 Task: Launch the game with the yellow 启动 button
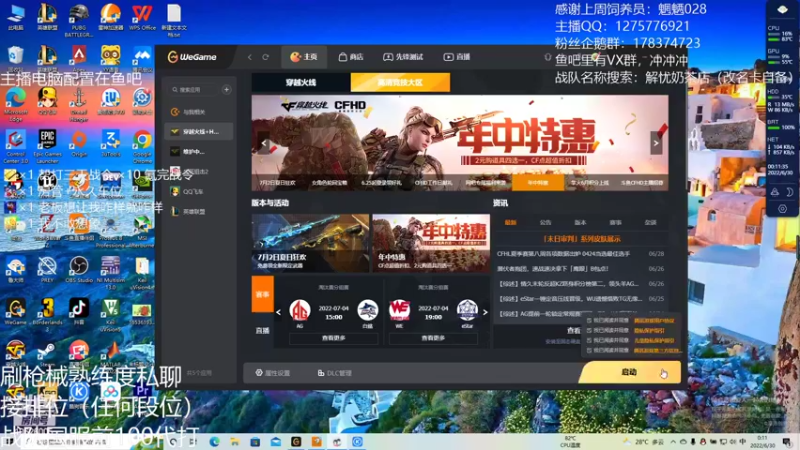coord(630,372)
